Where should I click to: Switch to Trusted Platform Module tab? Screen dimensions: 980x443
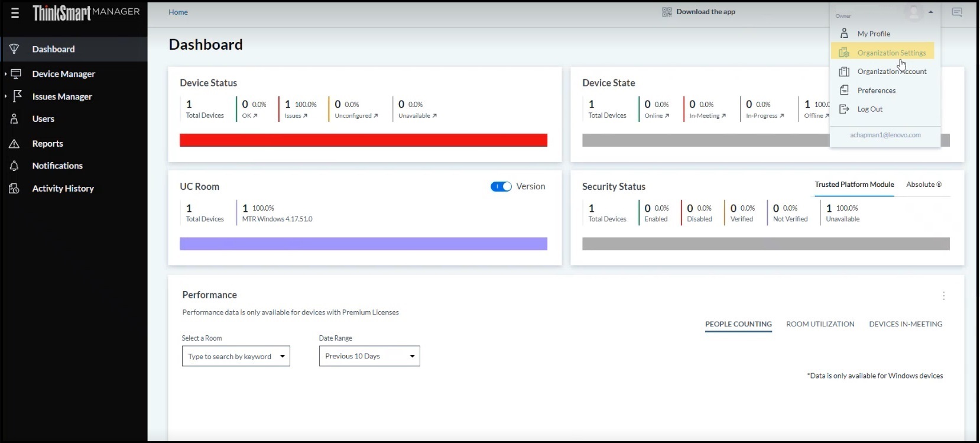[854, 185]
